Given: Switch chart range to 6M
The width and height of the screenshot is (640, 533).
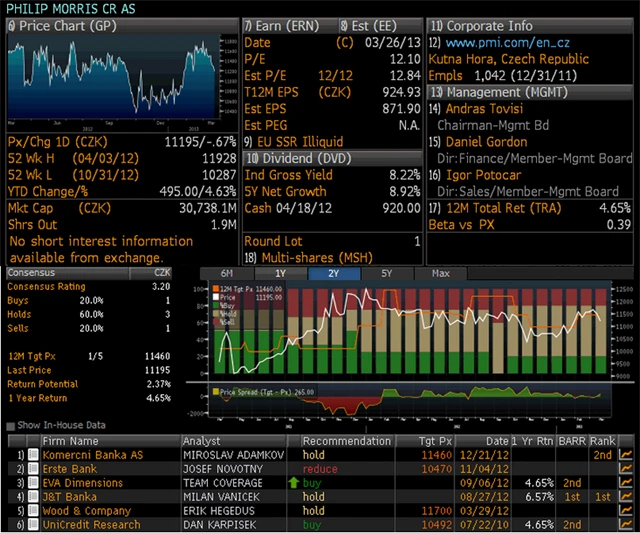Looking at the screenshot, I should click(x=227, y=273).
